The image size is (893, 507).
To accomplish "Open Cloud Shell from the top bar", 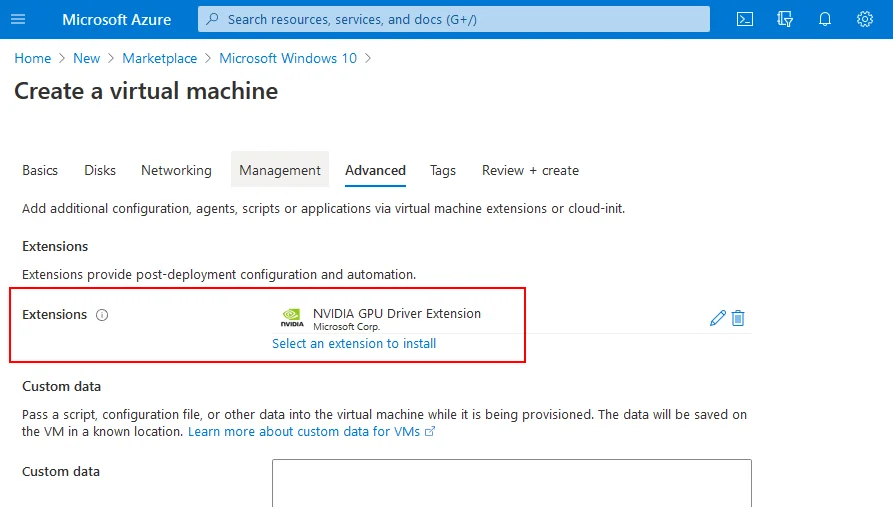I will coord(745,19).
